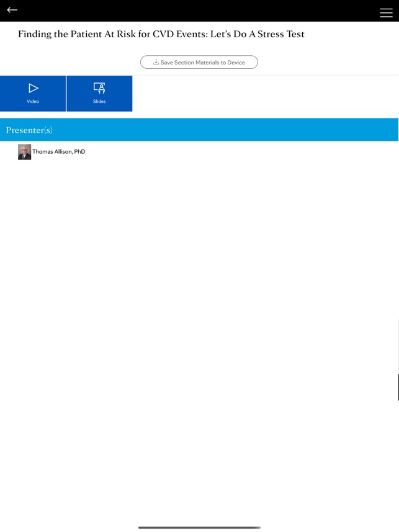399x532 pixels.
Task: Click the Presenter(s) section header
Action: (29, 130)
